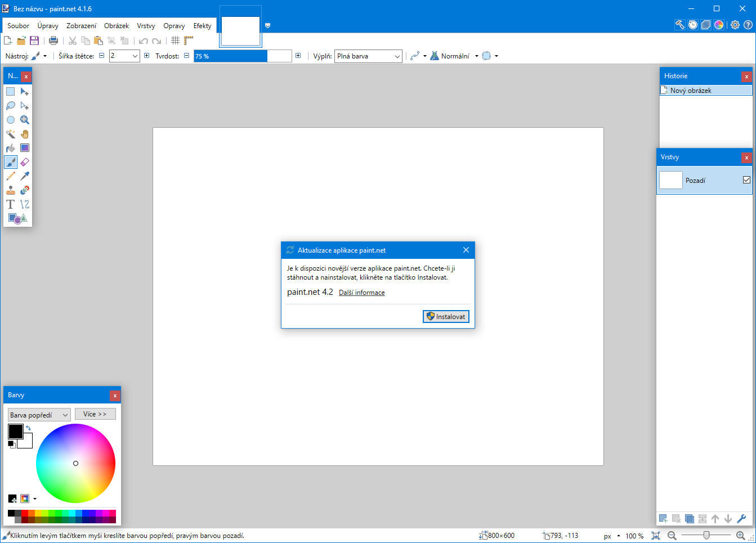Click the Cut scissors icon
Viewport: 756px width, 543px height.
[x=73, y=41]
